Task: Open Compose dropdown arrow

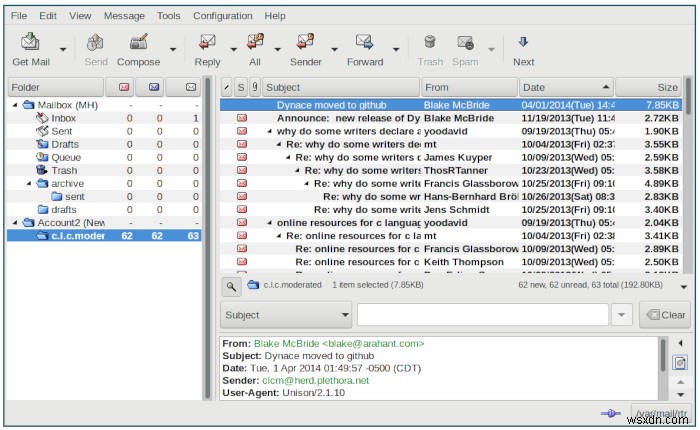Action: click(173, 50)
